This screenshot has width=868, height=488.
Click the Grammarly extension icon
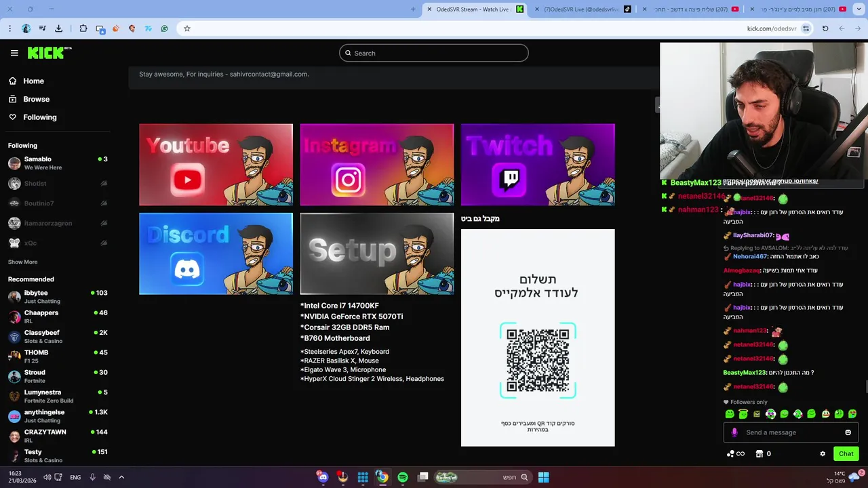(164, 28)
